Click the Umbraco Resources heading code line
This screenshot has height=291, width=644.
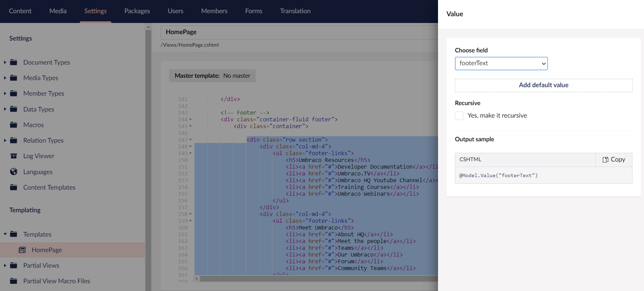click(x=328, y=160)
